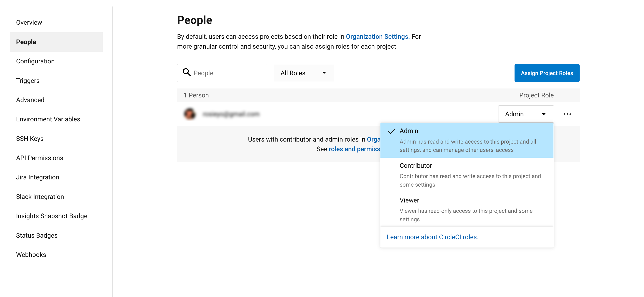Image resolution: width=644 pixels, height=297 pixels.
Task: Navigate to Insights Snapshot Badge
Action: pos(51,216)
